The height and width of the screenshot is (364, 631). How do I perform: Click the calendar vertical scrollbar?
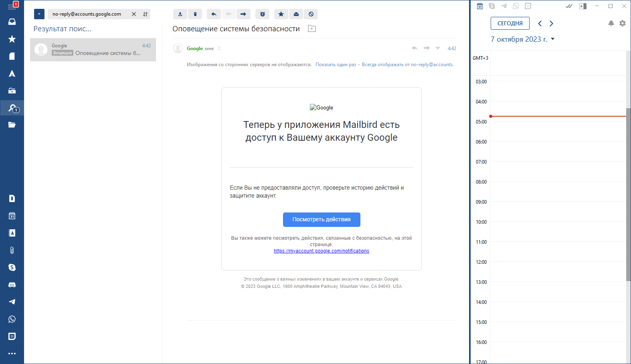pyautogui.click(x=629, y=194)
